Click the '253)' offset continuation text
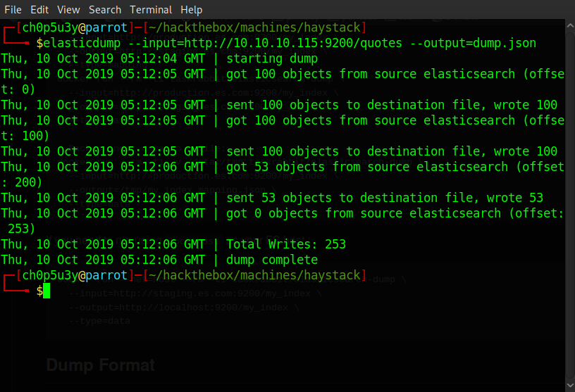The width and height of the screenshot is (575, 392). (22, 229)
